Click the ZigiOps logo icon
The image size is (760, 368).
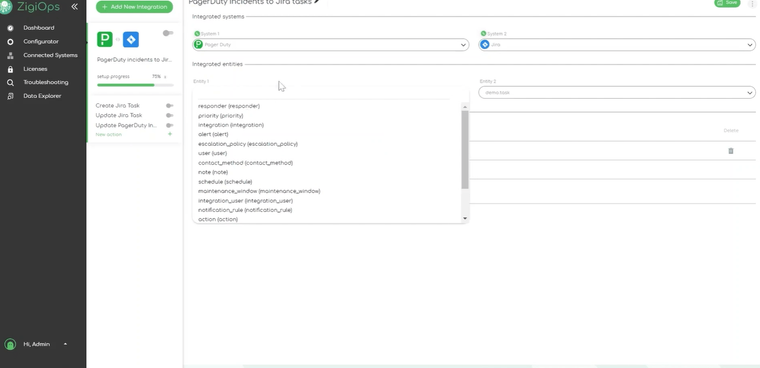coord(6,7)
